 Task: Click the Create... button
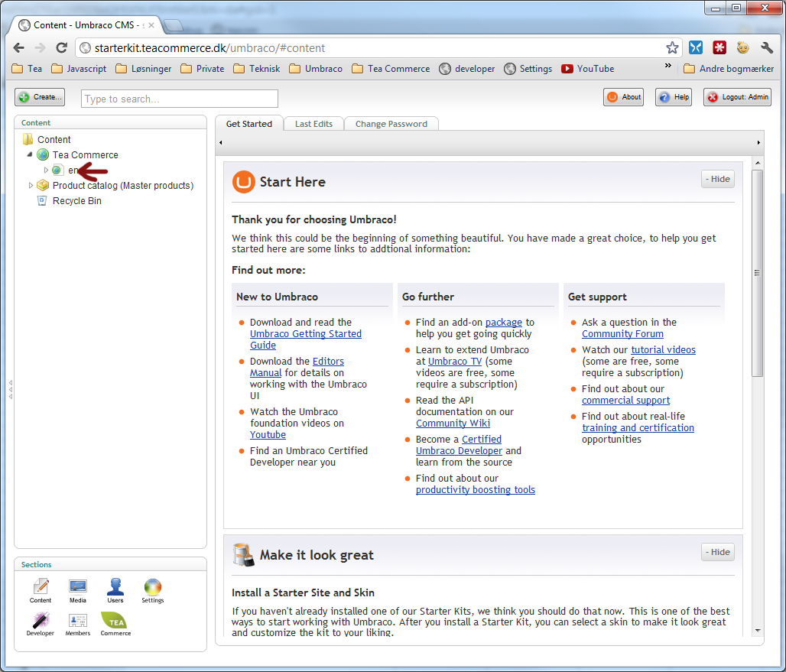click(40, 97)
